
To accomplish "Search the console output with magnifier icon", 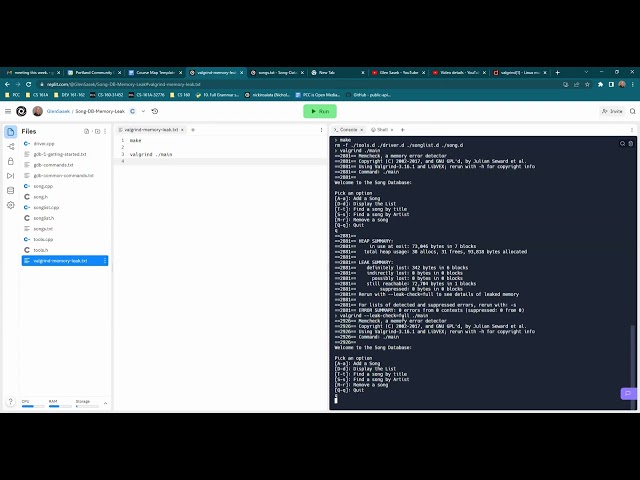I will coord(622,143).
